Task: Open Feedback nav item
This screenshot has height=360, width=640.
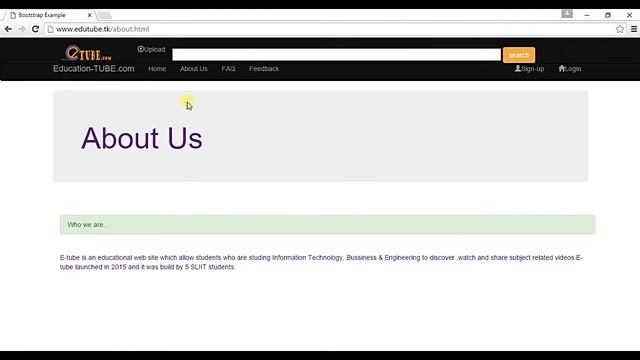Action: pos(264,69)
